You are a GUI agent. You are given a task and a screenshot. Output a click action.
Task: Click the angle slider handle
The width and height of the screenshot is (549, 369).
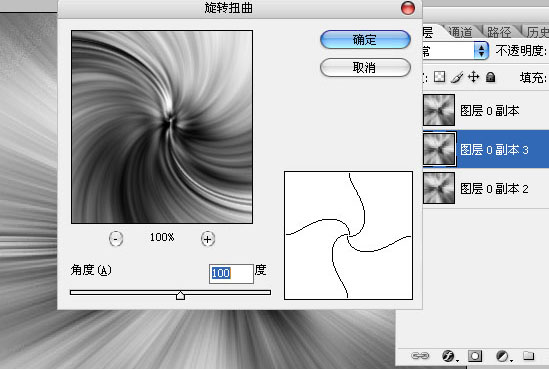[x=180, y=295]
